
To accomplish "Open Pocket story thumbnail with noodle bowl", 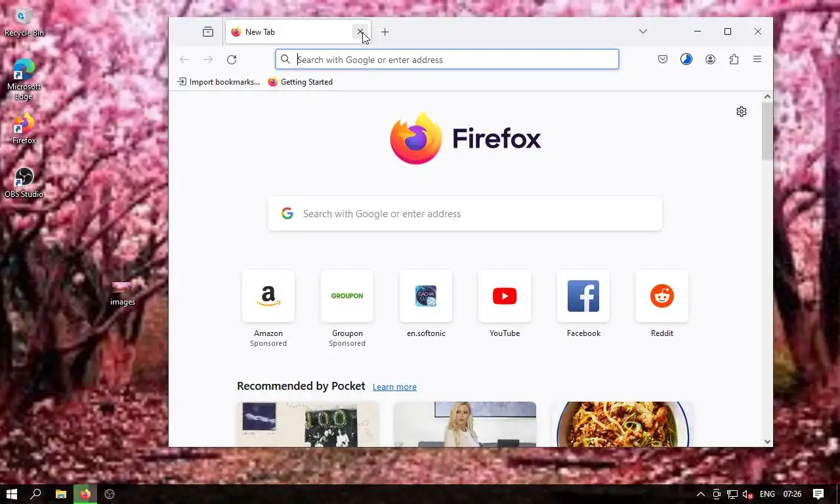I will (x=623, y=425).
